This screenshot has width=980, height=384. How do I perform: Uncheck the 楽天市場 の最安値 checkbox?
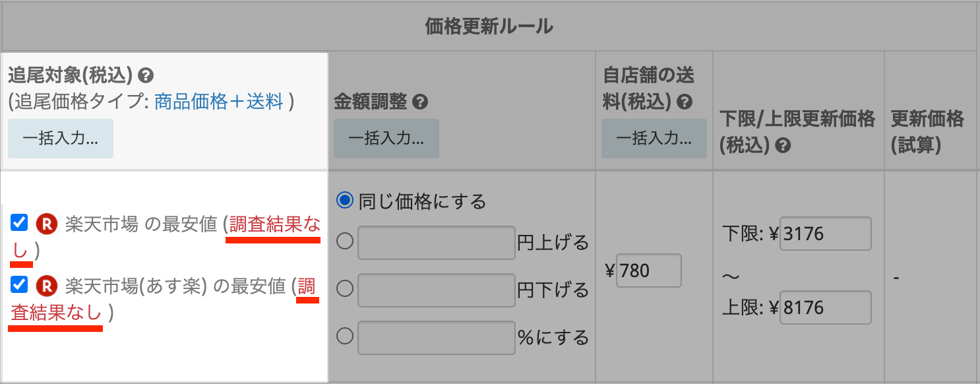(19, 223)
